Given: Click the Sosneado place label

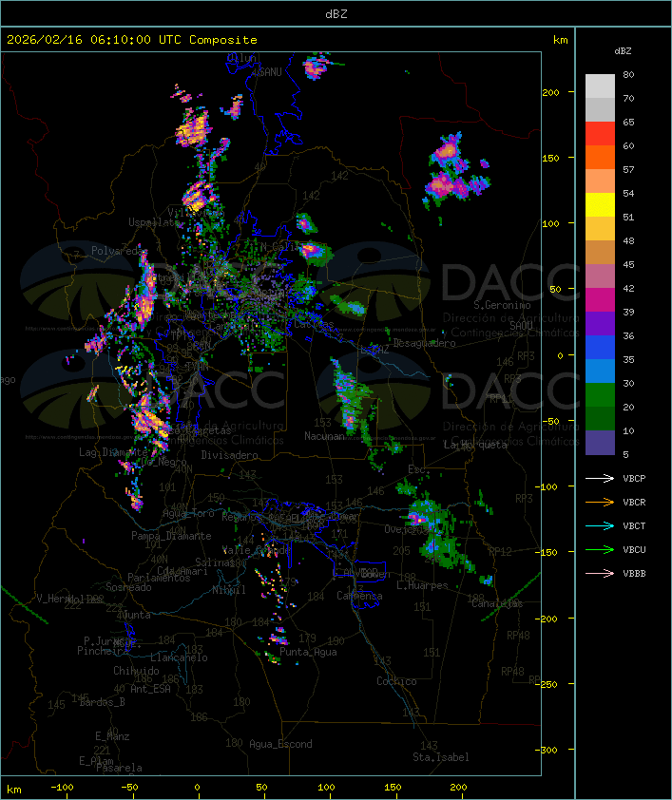Looking at the screenshot, I should point(128,587).
